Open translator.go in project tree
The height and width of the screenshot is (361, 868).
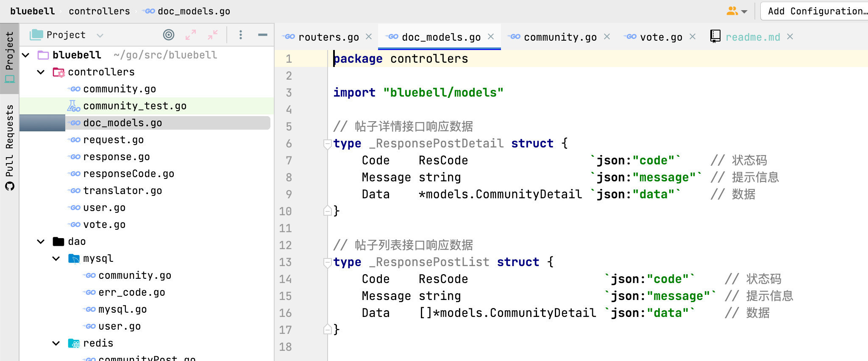pos(122,191)
